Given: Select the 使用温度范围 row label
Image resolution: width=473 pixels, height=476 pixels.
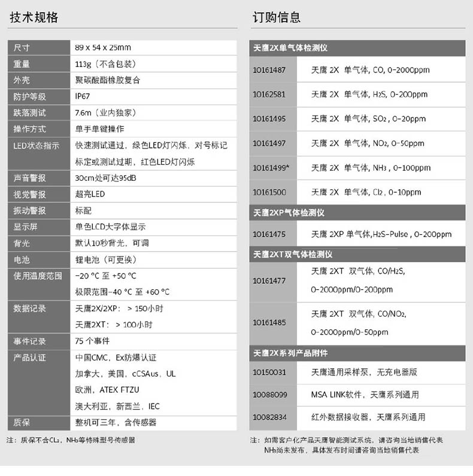Looking at the screenshot, I should coord(38,276).
